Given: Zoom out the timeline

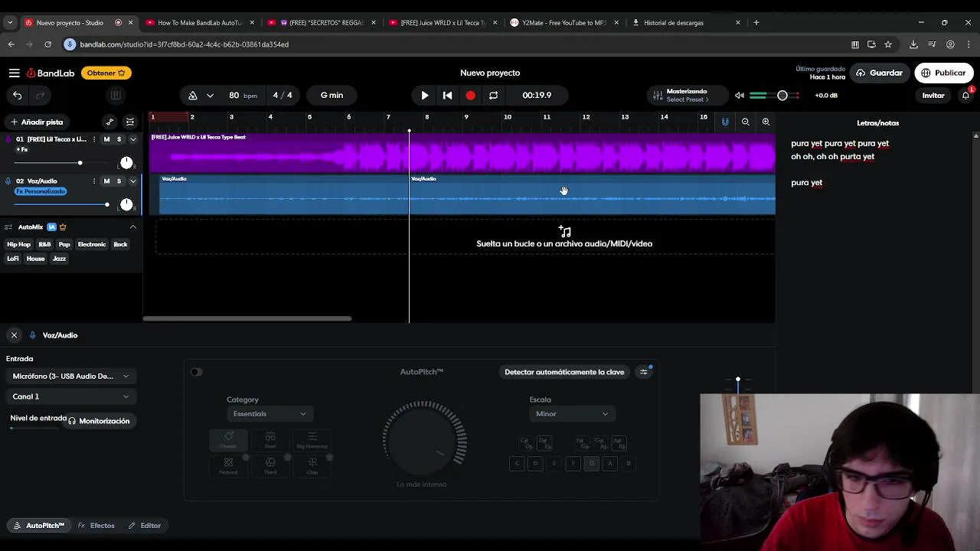Looking at the screenshot, I should [x=746, y=122].
